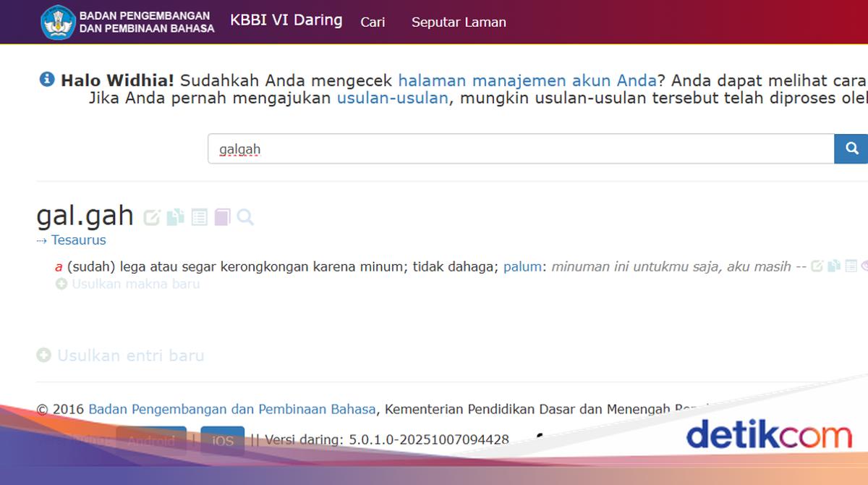Open the Cari menu item
868x485 pixels.
(x=373, y=22)
